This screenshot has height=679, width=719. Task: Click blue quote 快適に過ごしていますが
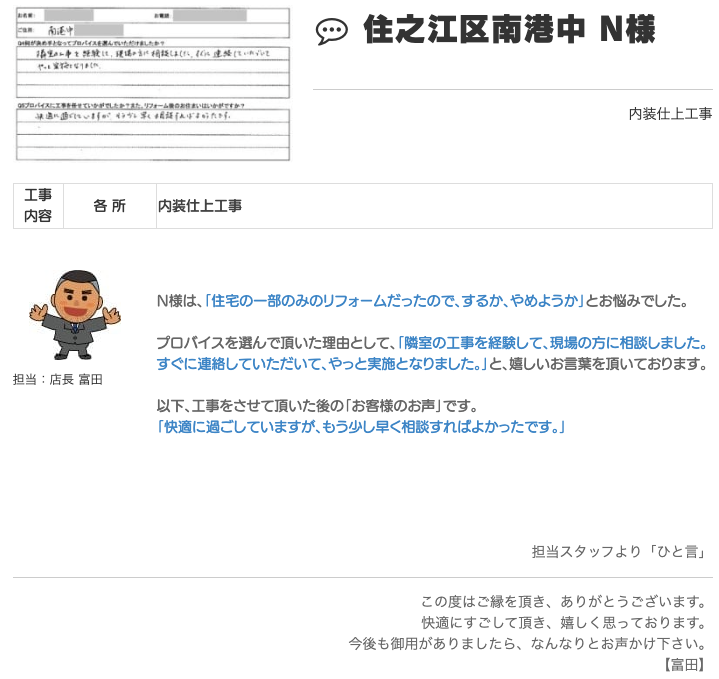click(x=362, y=427)
